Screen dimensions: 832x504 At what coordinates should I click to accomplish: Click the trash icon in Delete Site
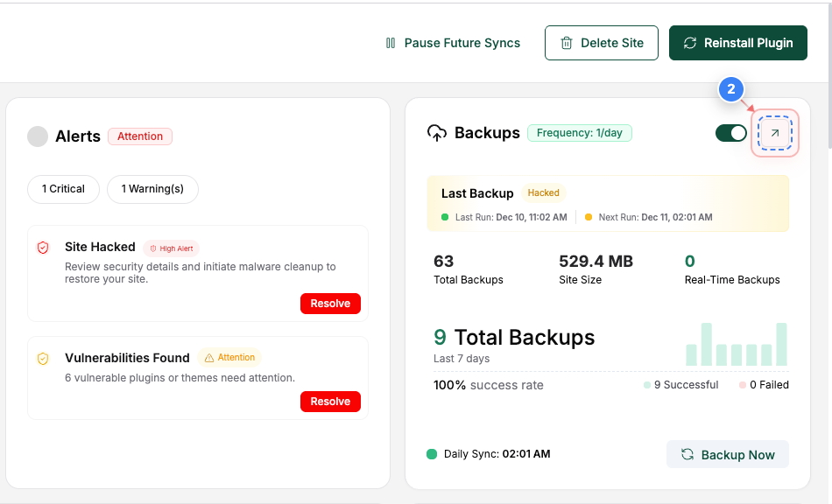point(567,43)
